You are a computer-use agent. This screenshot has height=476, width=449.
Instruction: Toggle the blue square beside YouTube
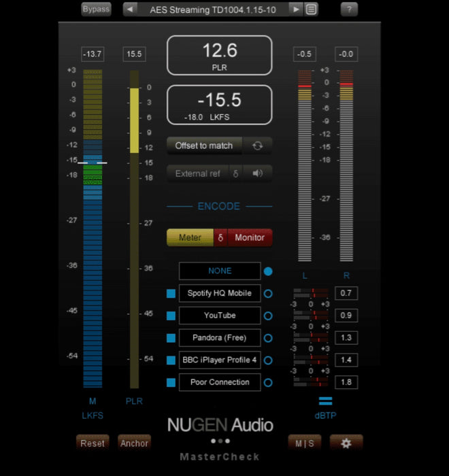coord(171,316)
